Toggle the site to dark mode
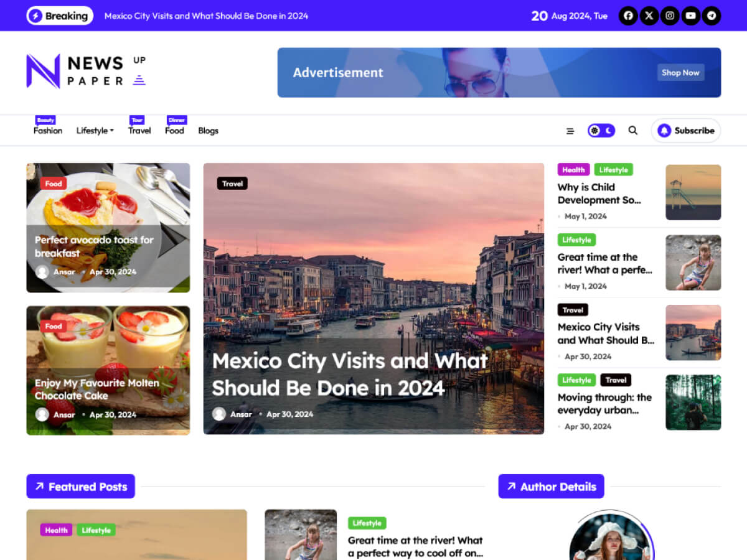Image resolution: width=747 pixels, height=560 pixels. pyautogui.click(x=608, y=131)
